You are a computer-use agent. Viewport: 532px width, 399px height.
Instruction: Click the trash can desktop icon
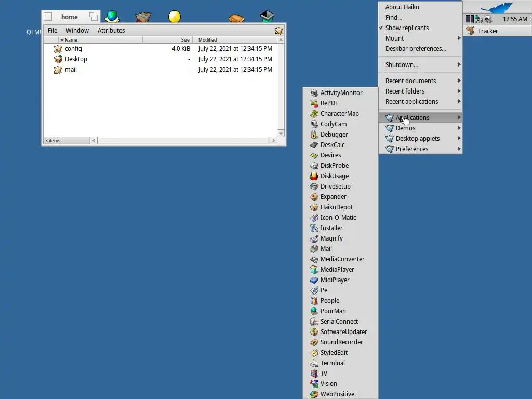pos(267,16)
